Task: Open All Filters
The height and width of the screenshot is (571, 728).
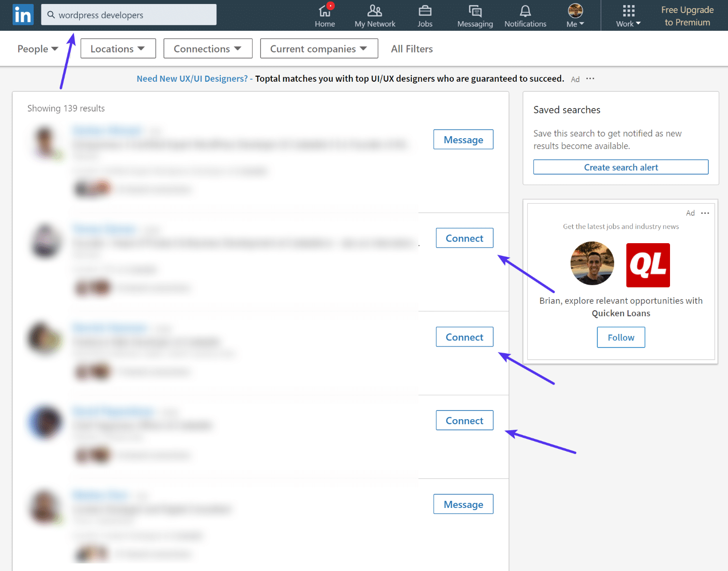Action: point(411,48)
